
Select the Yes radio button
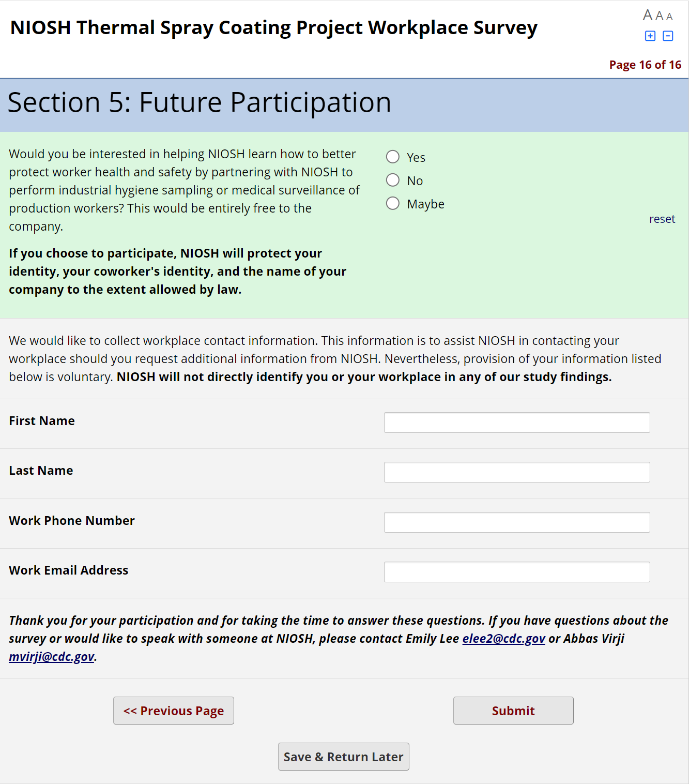click(x=393, y=157)
